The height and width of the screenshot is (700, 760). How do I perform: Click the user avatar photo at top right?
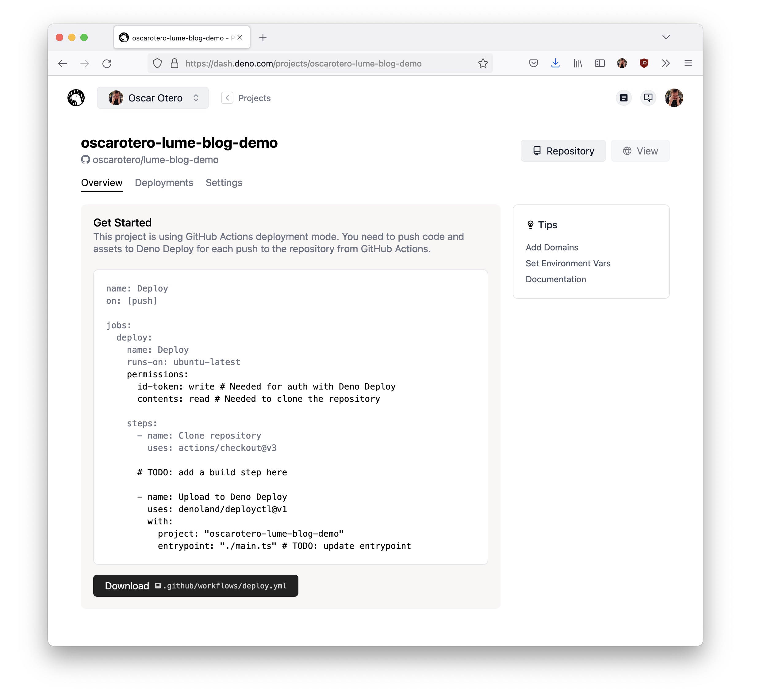674,98
